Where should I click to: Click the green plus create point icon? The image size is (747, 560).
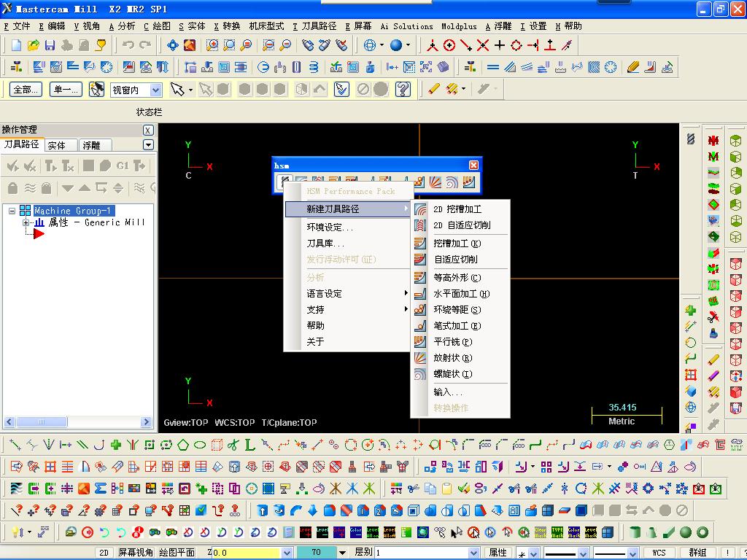tap(116, 445)
